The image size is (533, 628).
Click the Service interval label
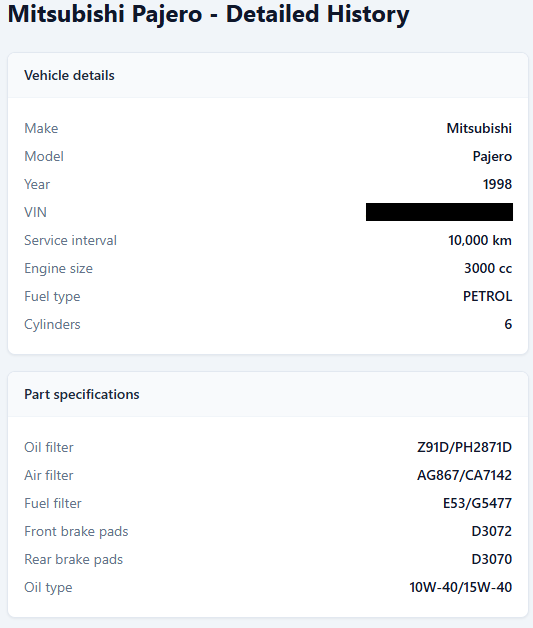point(70,240)
